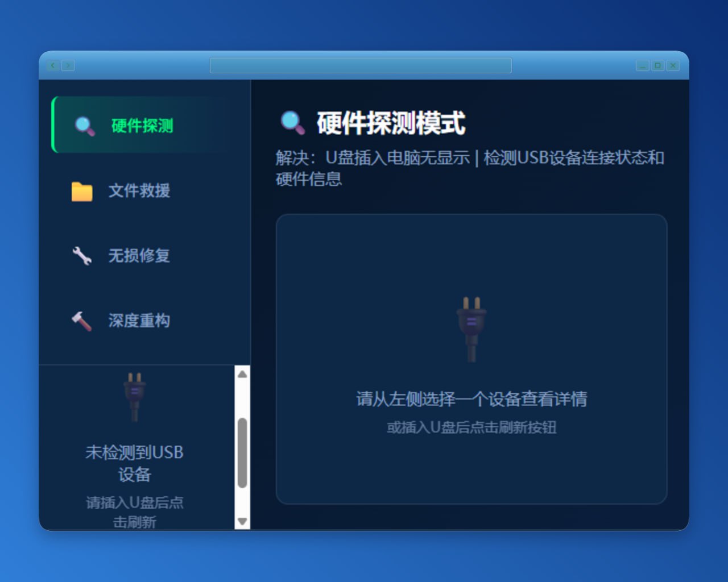Click the wrench icon for 无损修复

(82, 256)
